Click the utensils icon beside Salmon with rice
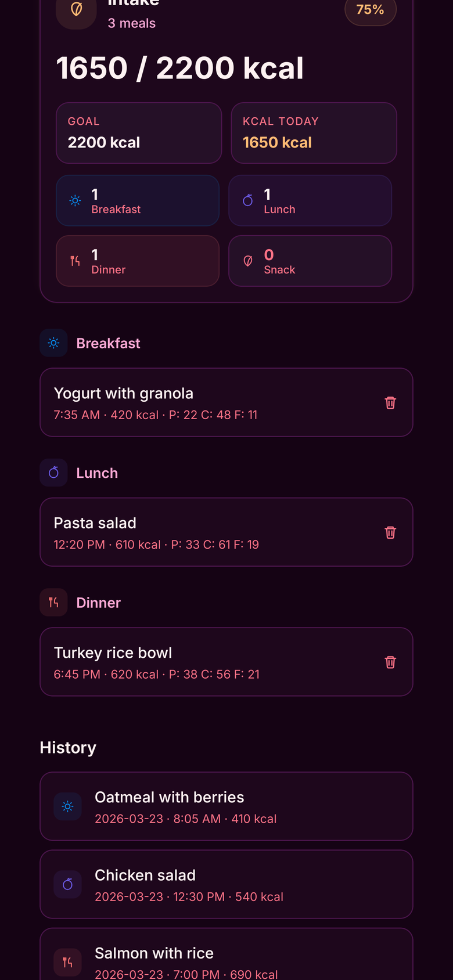 point(68,962)
